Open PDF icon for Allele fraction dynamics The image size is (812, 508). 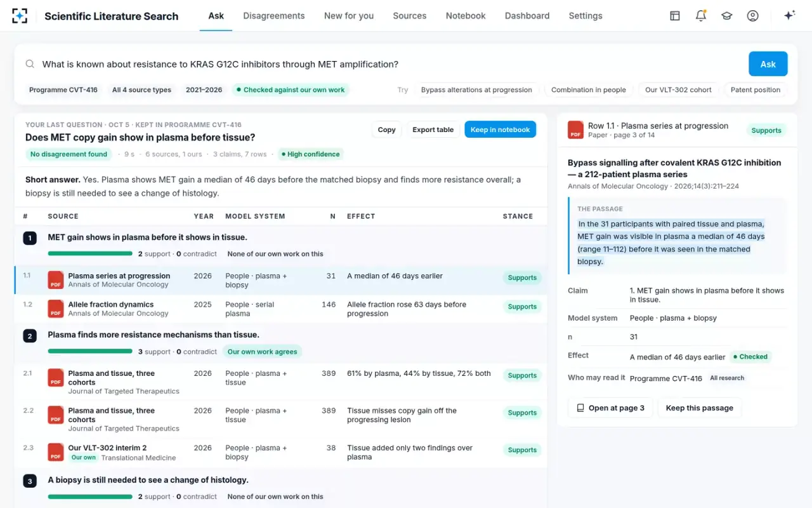(x=56, y=309)
